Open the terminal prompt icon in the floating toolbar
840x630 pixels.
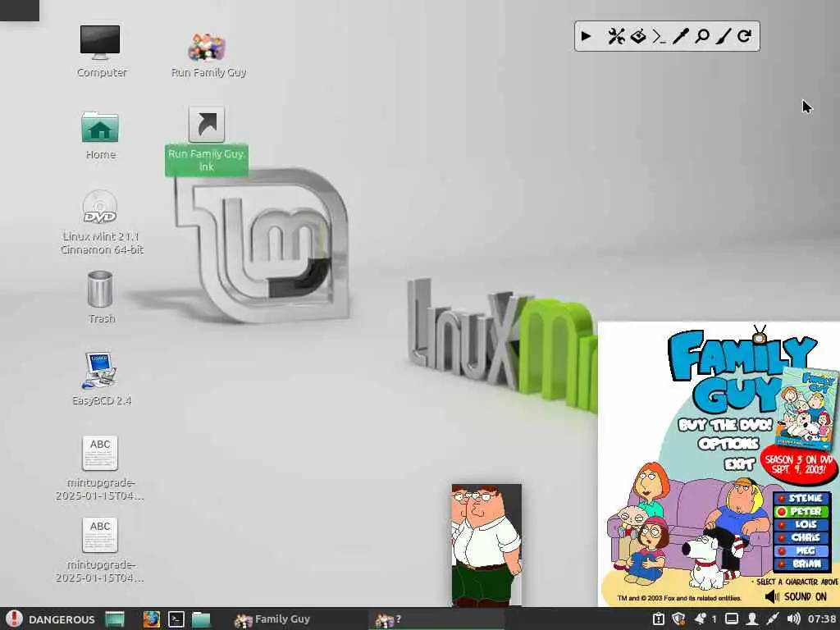pyautogui.click(x=659, y=36)
